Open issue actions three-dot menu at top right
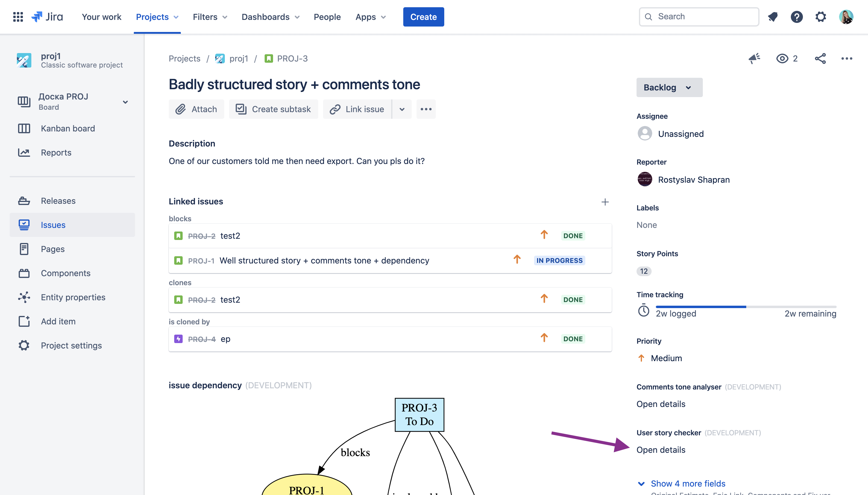 (847, 58)
